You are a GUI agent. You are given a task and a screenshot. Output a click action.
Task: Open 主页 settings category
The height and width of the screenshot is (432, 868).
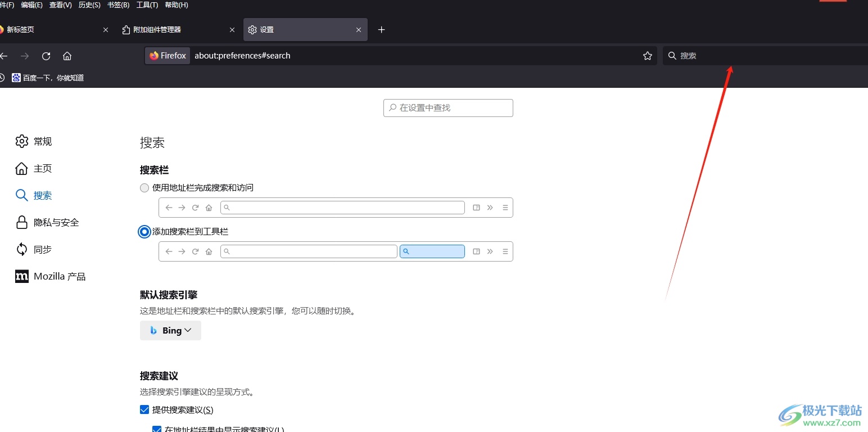point(34,168)
